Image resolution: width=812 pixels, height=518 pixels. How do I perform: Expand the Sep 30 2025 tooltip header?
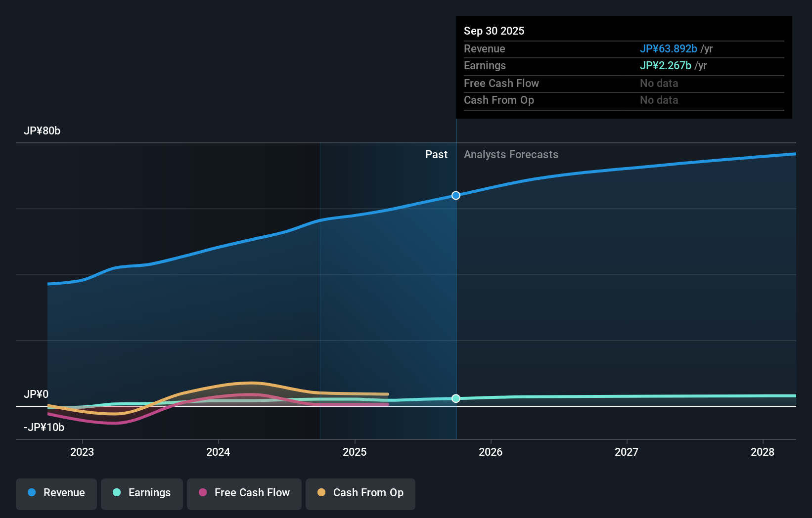click(494, 31)
